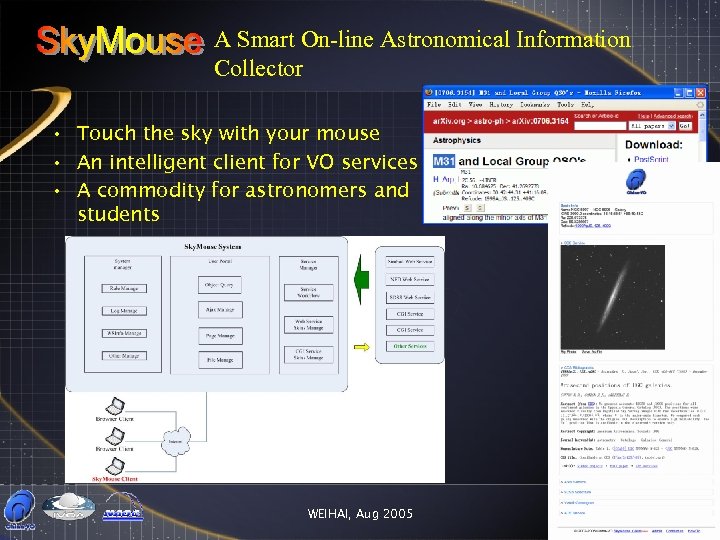
Task: Maximize the Firefox window
Action: pos(689,92)
